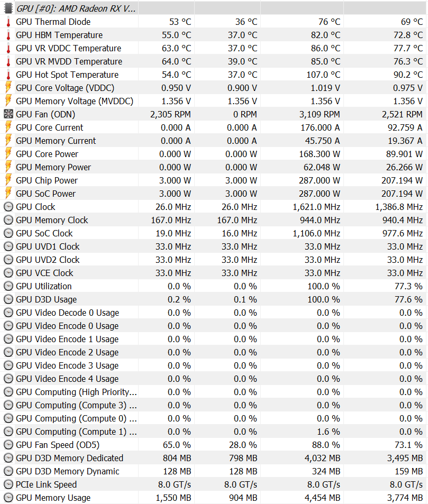
Task: Click clock icon beside the GPU Clock row
Action: (x=8, y=207)
